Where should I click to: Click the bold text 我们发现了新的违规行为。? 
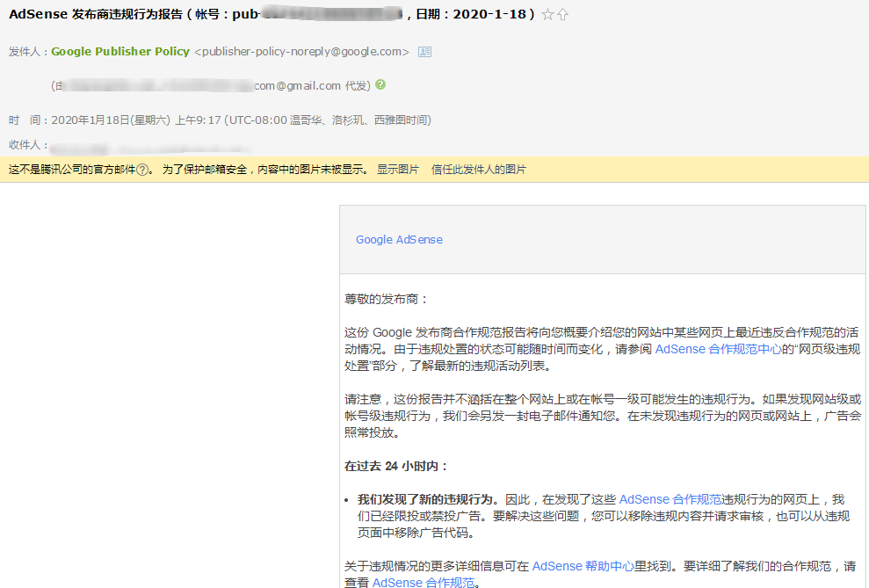tap(429, 499)
